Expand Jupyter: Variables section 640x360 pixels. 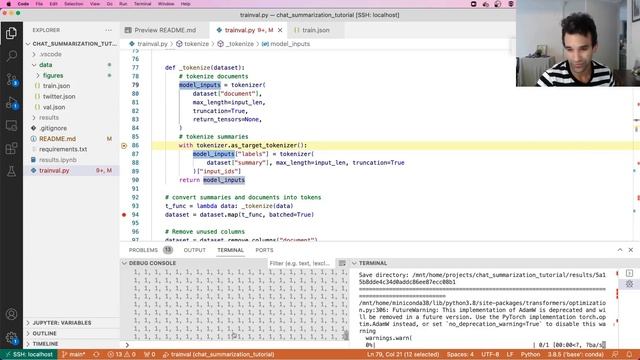tap(71, 323)
